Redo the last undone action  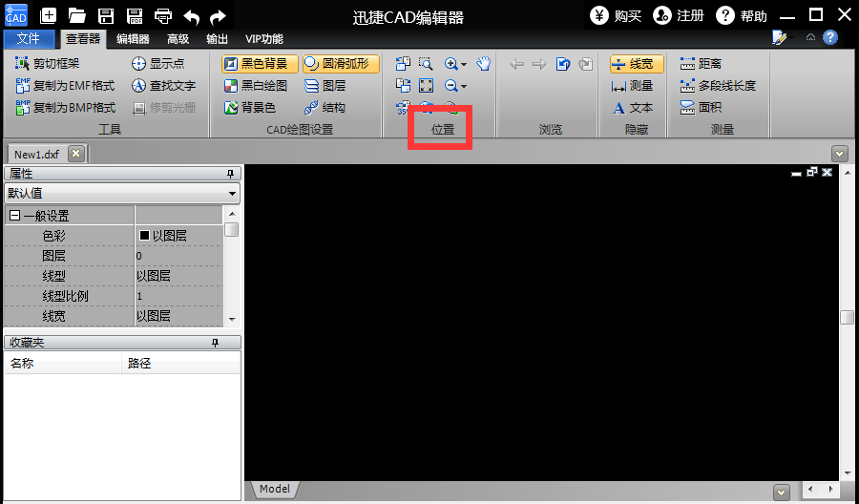coord(218,16)
